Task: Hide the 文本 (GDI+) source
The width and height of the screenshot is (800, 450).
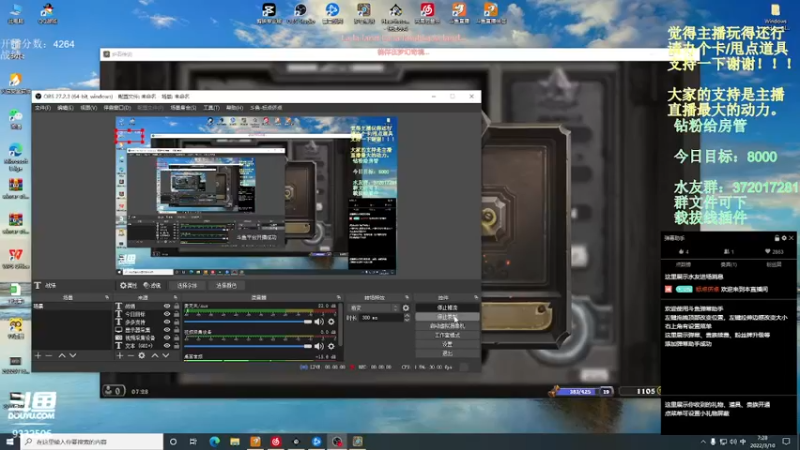Action: coord(167,345)
